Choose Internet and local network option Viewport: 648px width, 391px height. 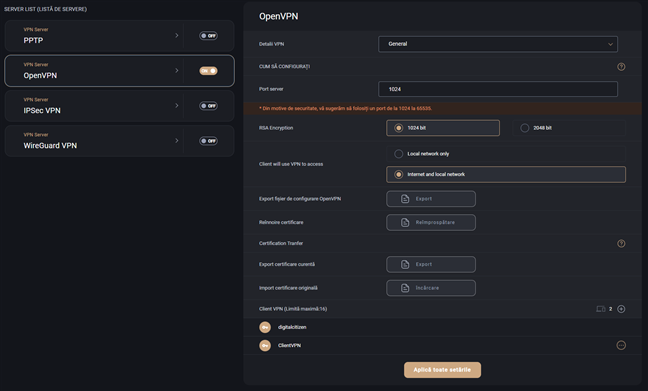(506, 174)
